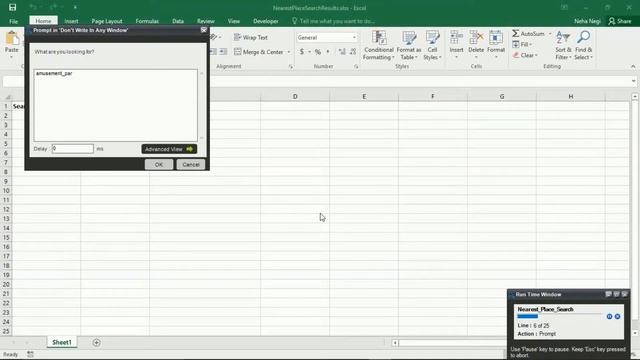This screenshot has height=360, width=640.
Task: Open Format as Table gallery
Action: tap(409, 45)
